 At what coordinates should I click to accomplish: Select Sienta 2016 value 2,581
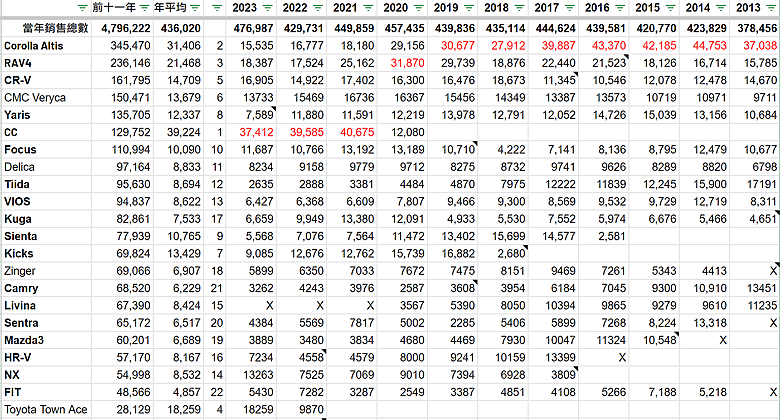coord(612,236)
